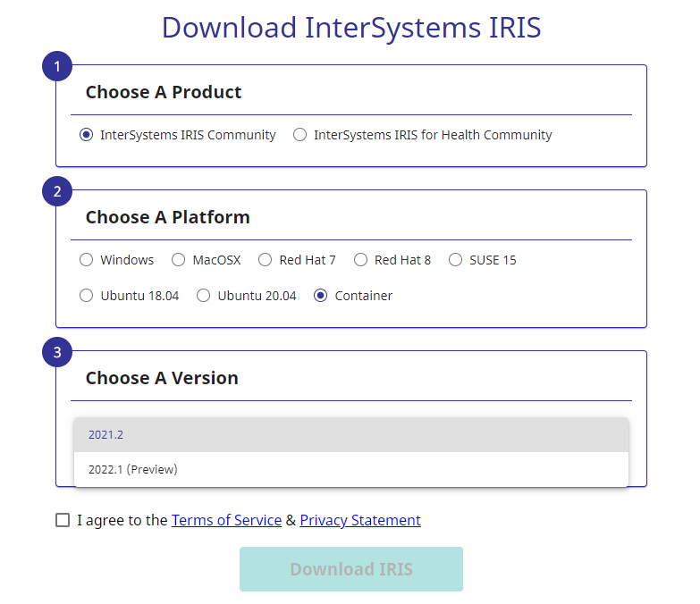Select Red Hat 7 platform
This screenshot has width=700, height=604.
266,260
